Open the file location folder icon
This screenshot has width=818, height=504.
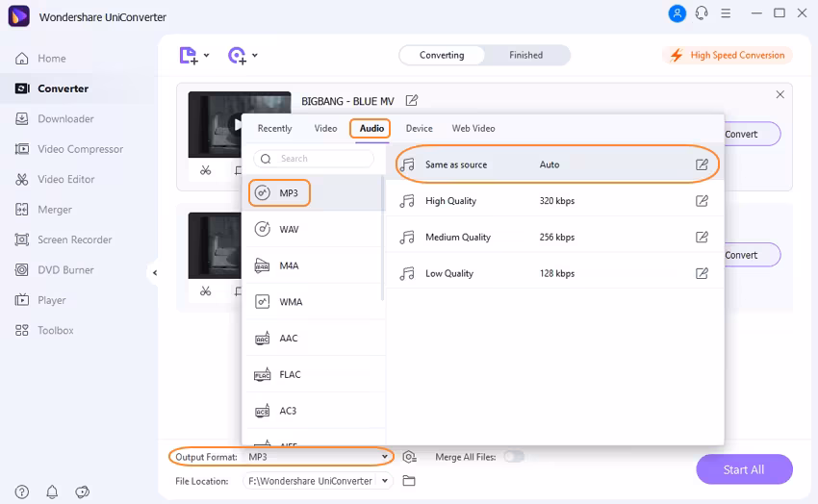pyautogui.click(x=409, y=481)
